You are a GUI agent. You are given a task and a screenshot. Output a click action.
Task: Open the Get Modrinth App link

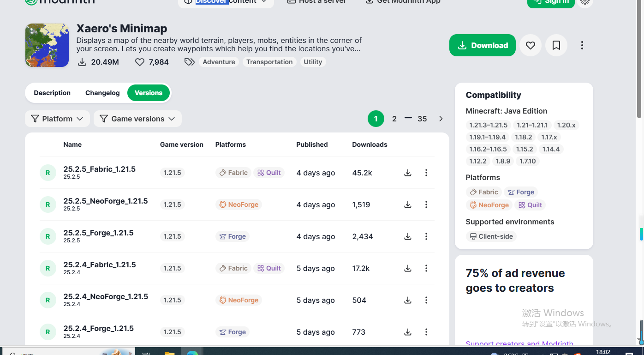[x=403, y=2]
